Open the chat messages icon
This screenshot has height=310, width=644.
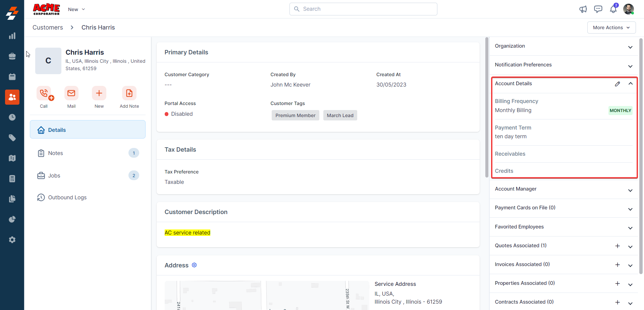[x=598, y=9]
